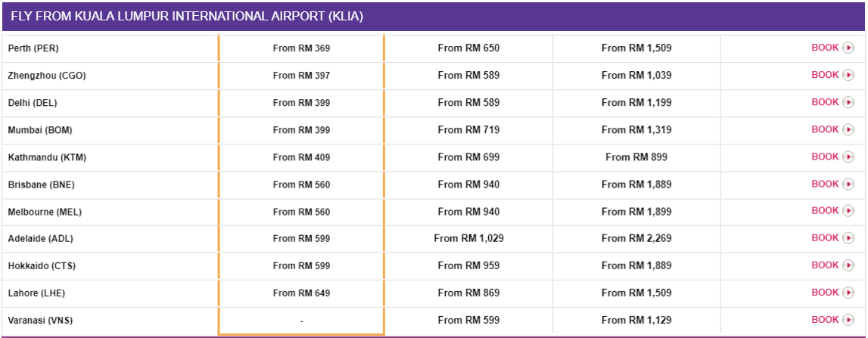This screenshot has width=868, height=338.
Task: Click the arrow icon in the Perth row
Action: (x=848, y=48)
